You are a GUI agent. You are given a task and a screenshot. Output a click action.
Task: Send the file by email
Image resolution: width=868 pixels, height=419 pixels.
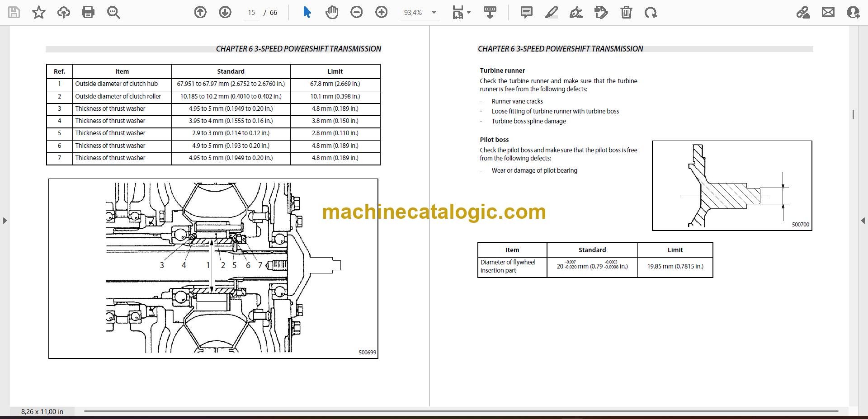click(828, 12)
